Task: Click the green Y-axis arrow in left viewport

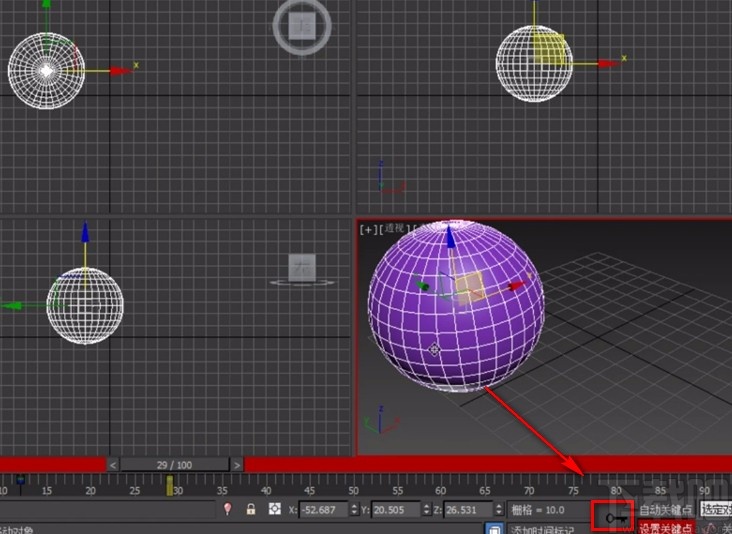Action: pos(11,306)
